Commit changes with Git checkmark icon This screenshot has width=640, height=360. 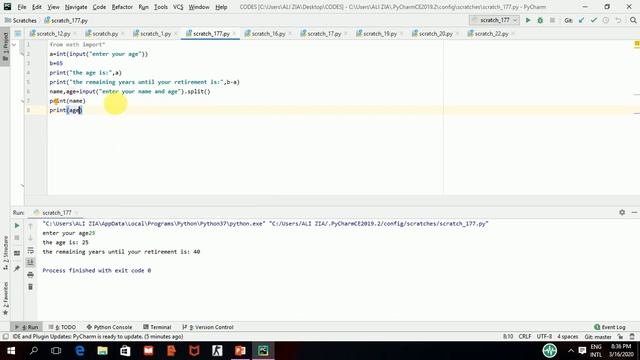[593, 20]
